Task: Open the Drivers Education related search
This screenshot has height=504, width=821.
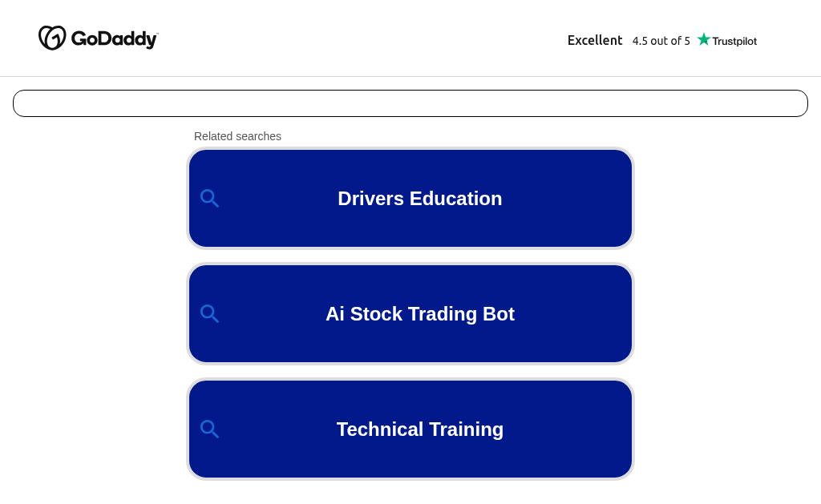Action: coord(410,199)
